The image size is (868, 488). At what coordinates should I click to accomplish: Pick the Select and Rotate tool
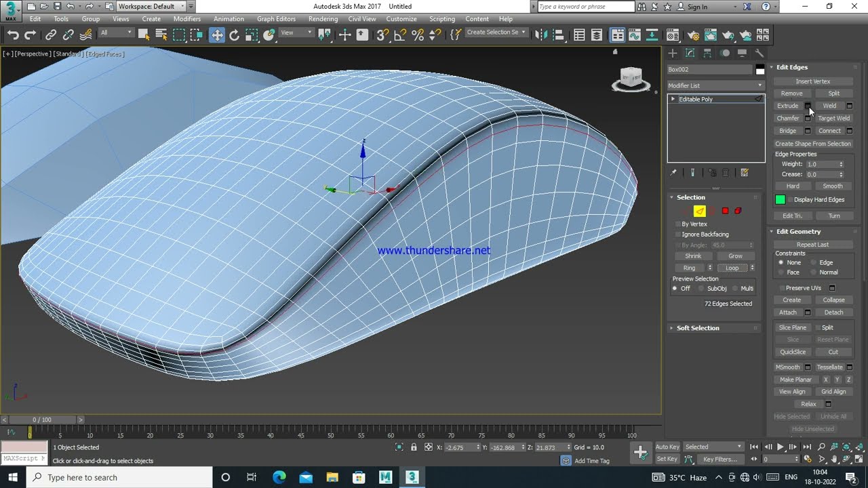234,35
